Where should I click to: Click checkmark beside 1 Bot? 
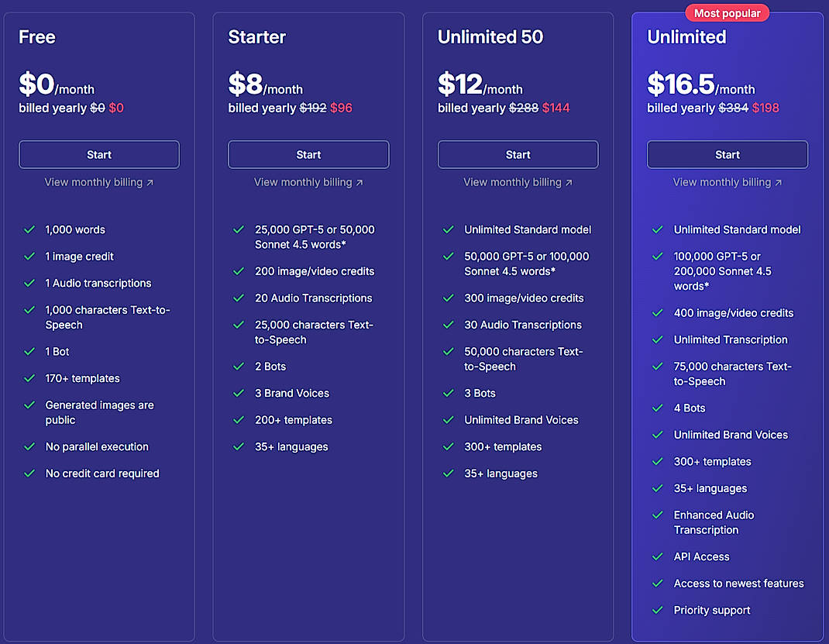coord(29,352)
